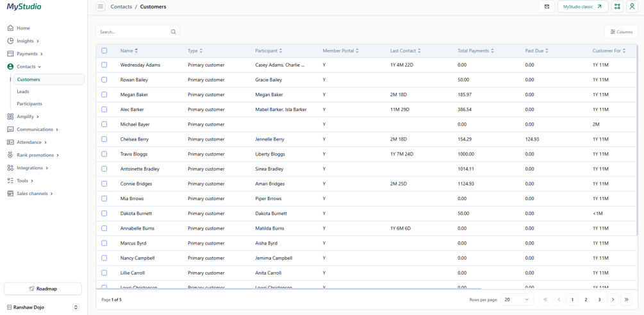
Task: Click the Insights pie chart icon
Action: (x=10, y=40)
